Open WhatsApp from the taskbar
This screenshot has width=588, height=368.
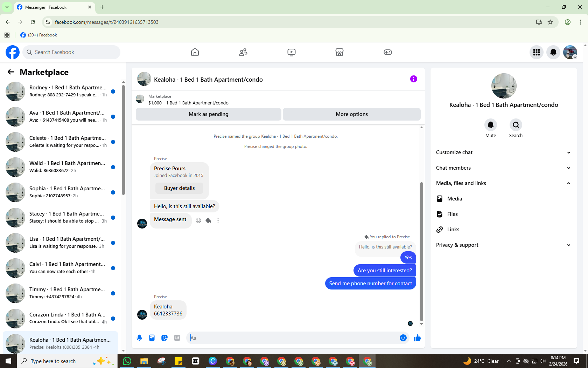coord(127,361)
